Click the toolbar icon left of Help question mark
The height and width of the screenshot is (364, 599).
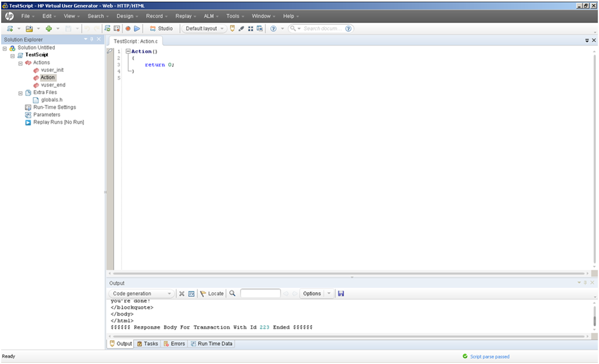260,29
